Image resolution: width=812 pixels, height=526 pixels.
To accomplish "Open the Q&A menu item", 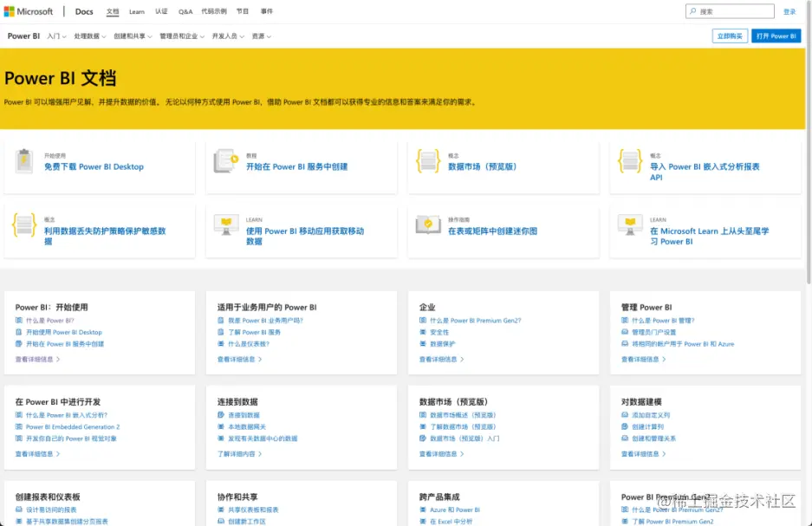I will pos(185,11).
